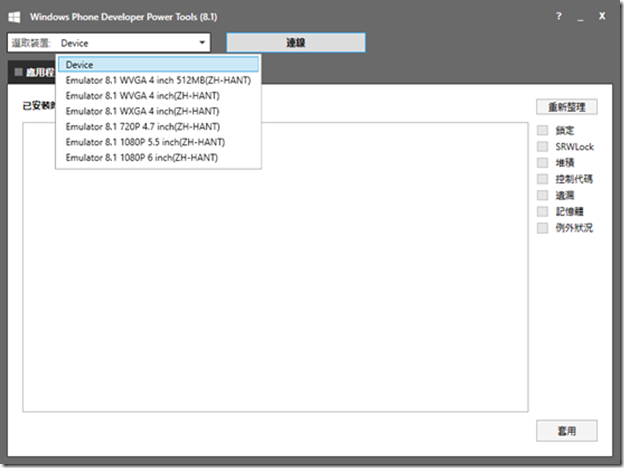The width and height of the screenshot is (624, 468).
Task: Choose Emulator 8.1 1080P 6 inch
Action: coord(158,158)
